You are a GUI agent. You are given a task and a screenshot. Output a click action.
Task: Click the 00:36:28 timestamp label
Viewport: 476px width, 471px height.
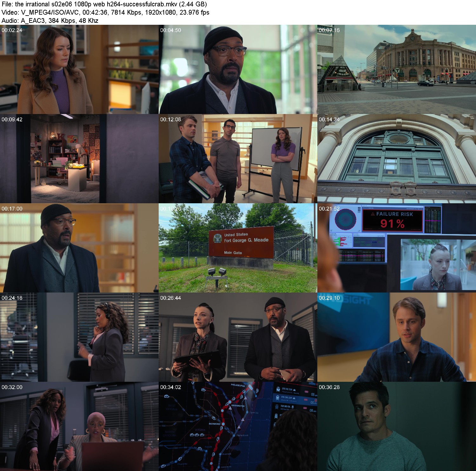(x=329, y=387)
